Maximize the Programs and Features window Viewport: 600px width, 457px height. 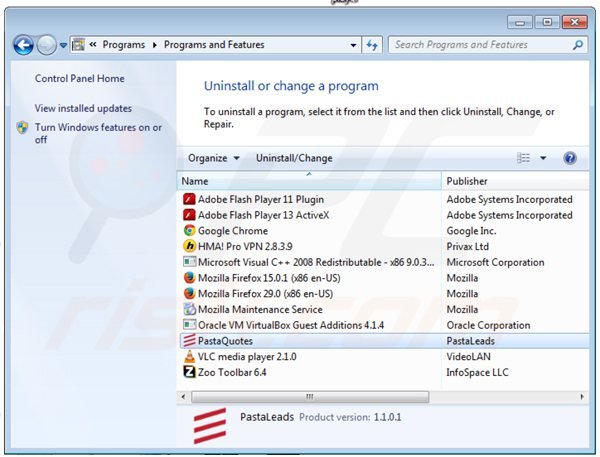coord(547,22)
